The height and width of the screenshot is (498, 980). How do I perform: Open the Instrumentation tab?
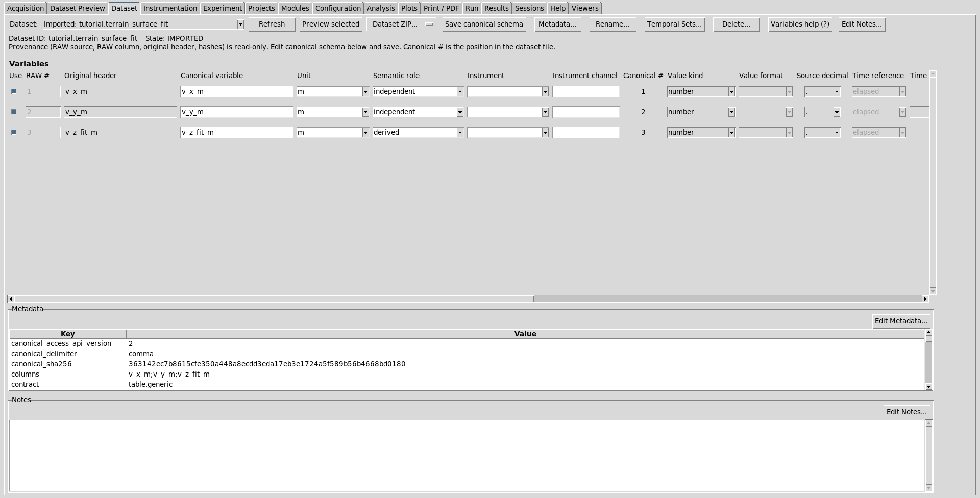pyautogui.click(x=170, y=8)
